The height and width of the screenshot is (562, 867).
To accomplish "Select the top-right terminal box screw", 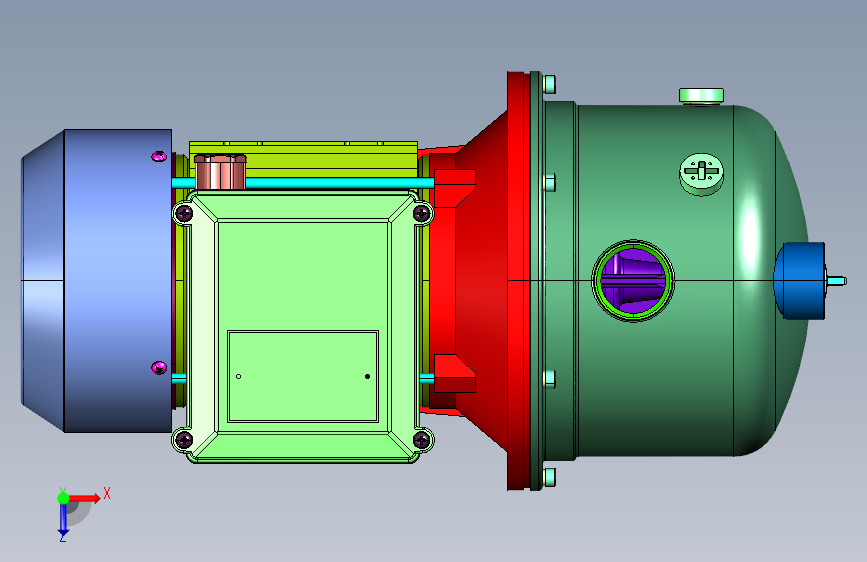I will (x=422, y=213).
